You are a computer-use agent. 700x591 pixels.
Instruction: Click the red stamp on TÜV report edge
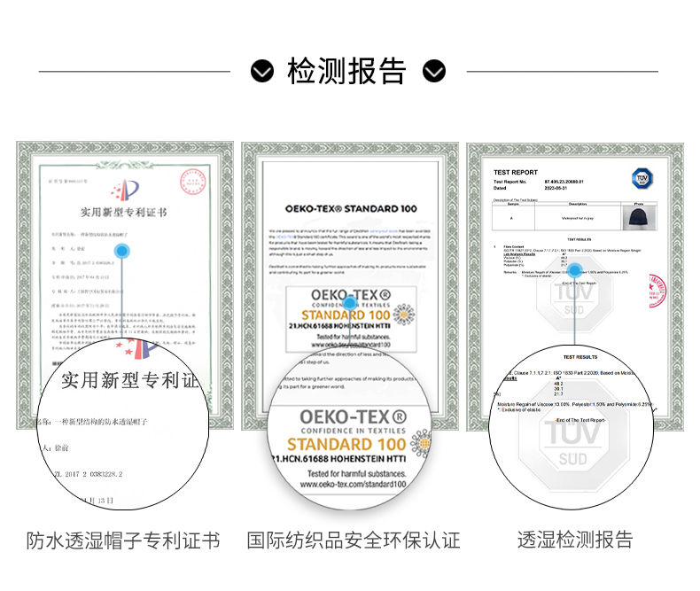click(x=657, y=291)
